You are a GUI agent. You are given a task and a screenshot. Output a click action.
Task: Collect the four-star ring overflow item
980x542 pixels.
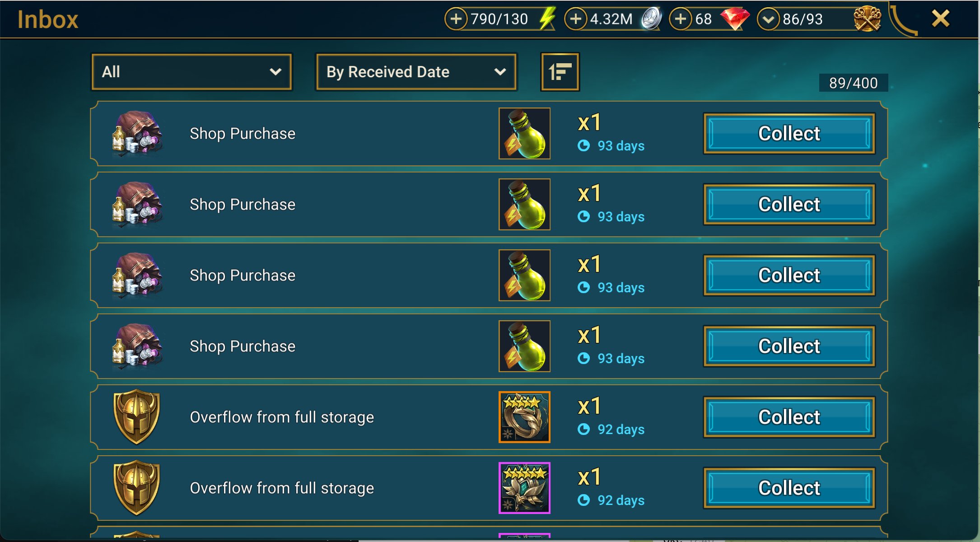point(789,417)
